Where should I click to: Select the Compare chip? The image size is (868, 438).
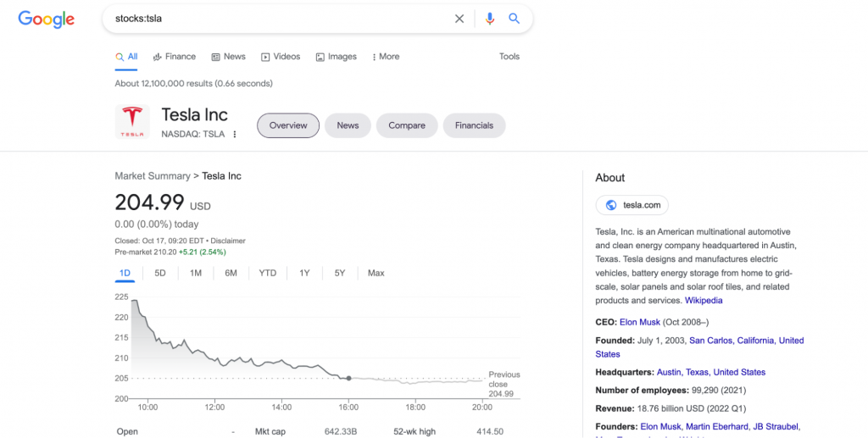pyautogui.click(x=407, y=125)
